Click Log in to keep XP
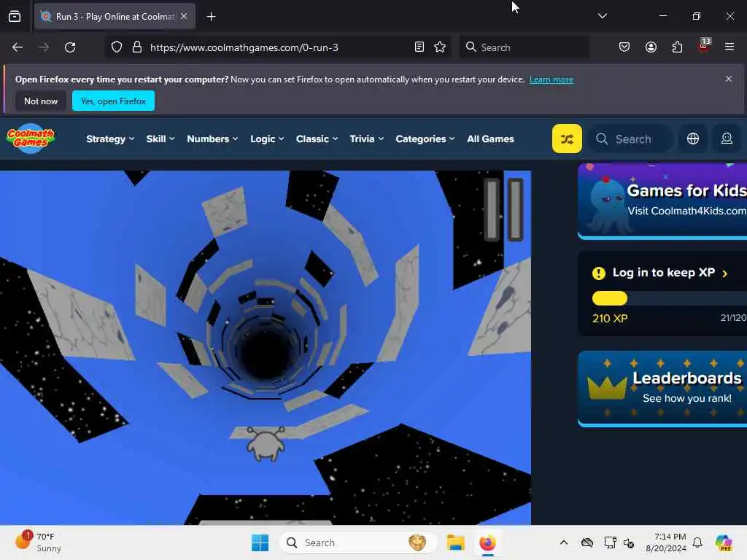The height and width of the screenshot is (560, 747). [663, 273]
